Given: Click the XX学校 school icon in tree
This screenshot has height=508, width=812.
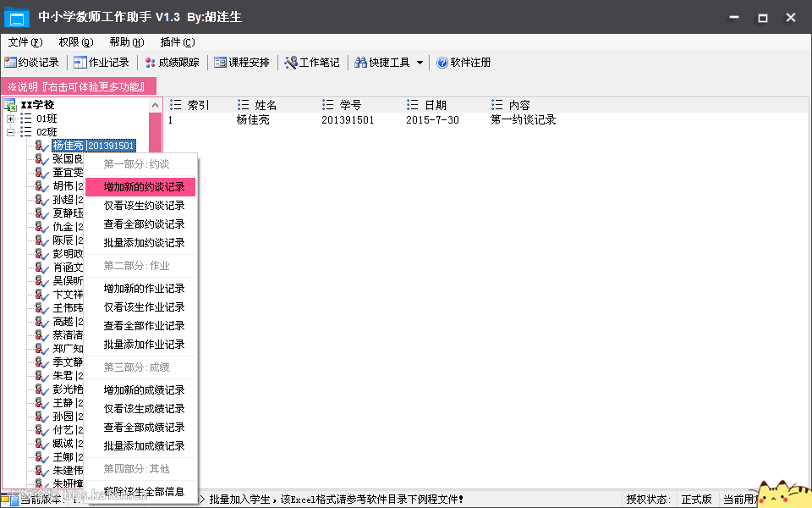Looking at the screenshot, I should tap(8, 104).
